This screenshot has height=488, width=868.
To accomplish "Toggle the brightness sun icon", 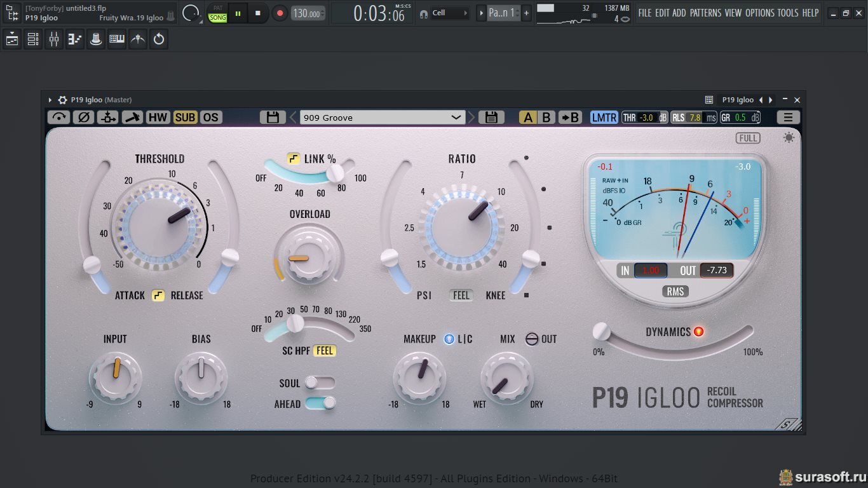I will (x=789, y=138).
